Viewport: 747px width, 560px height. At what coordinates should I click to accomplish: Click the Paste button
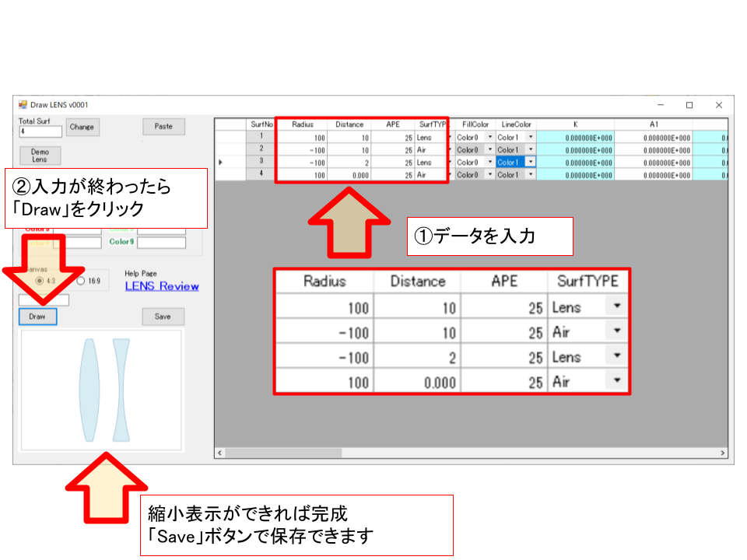[x=163, y=127]
